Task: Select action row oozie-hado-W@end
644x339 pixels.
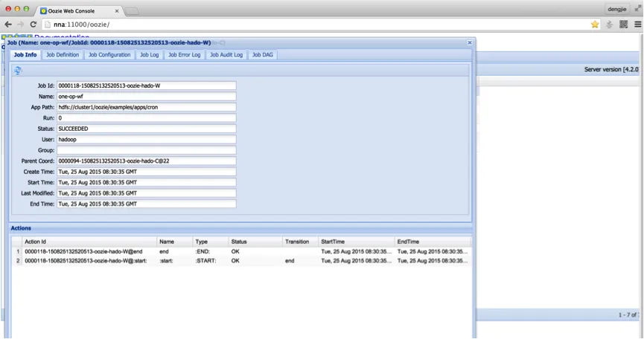Action: pyautogui.click(x=241, y=252)
